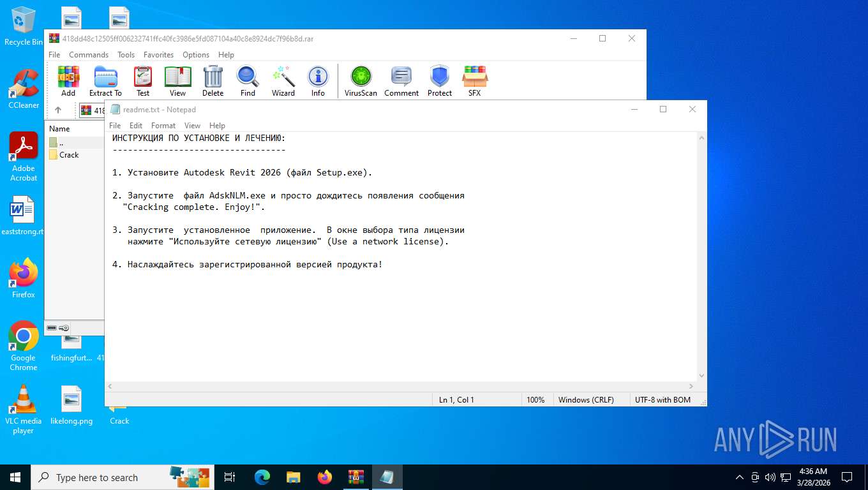868x490 pixels.
Task: Open Notepad Help menu
Action: pyautogui.click(x=217, y=126)
